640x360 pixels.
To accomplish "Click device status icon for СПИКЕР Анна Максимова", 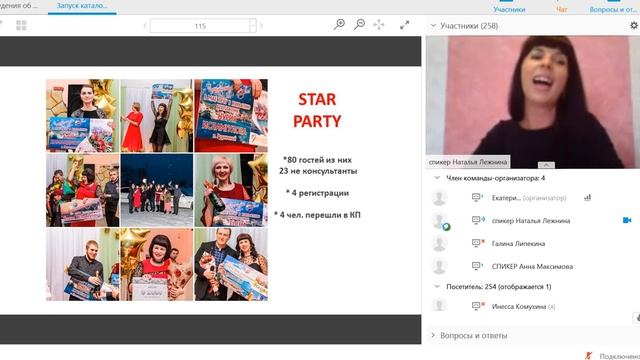I will pyautogui.click(x=478, y=266).
